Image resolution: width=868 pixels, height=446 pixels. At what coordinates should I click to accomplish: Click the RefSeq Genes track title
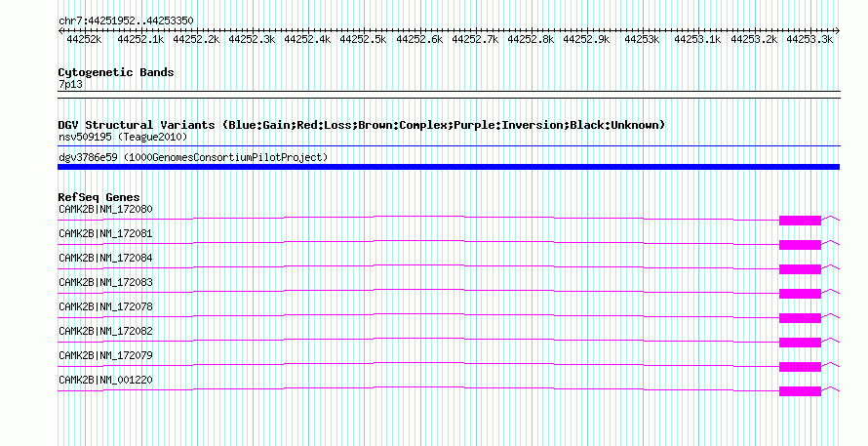coord(99,197)
